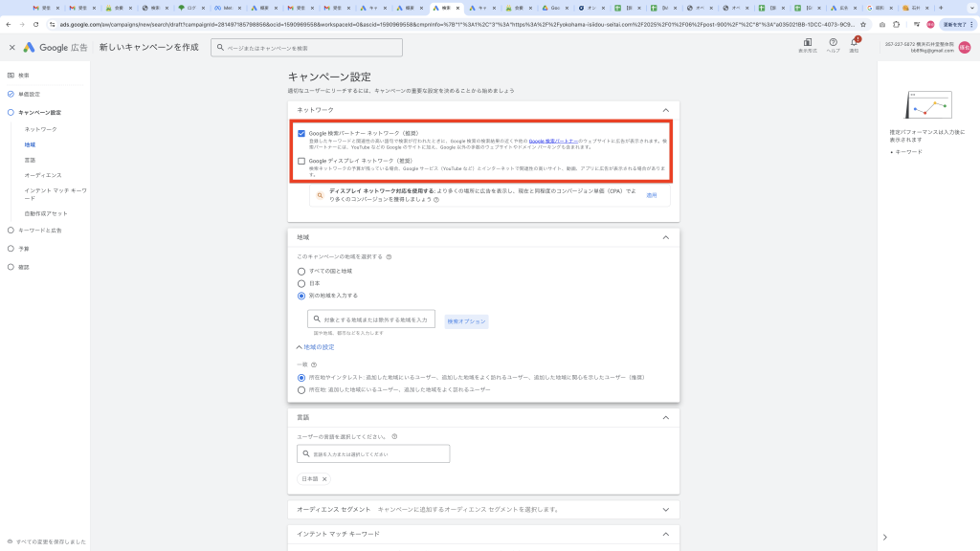Uncheck Google 検索パートナー ネットワーク checkbox

301,133
